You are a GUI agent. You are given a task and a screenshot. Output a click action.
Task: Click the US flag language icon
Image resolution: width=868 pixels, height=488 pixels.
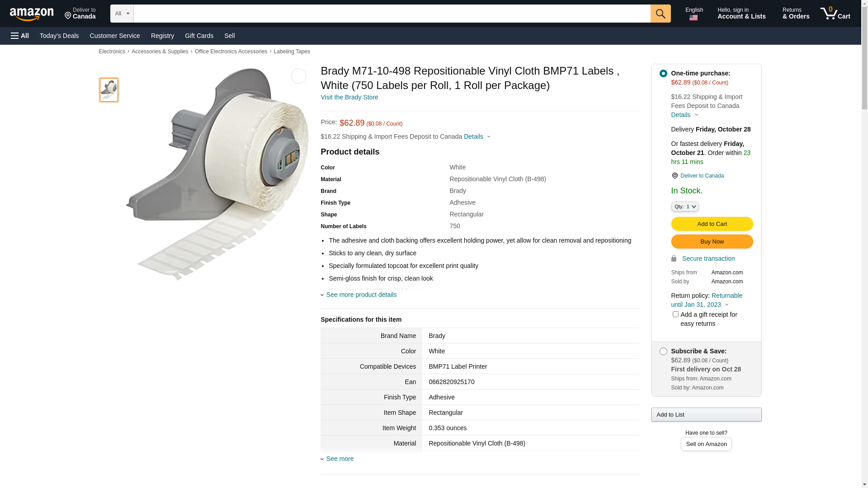point(693,18)
